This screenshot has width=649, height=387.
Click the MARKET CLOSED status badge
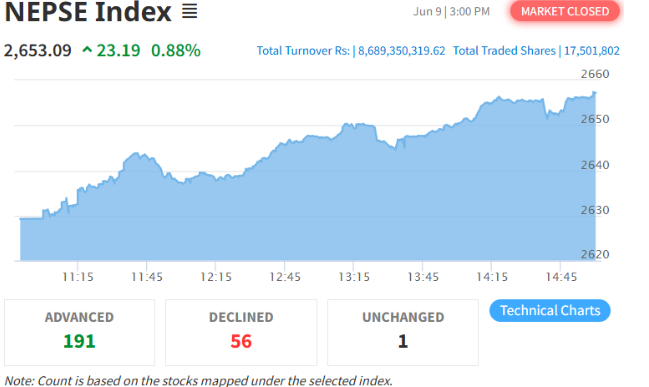565,11
